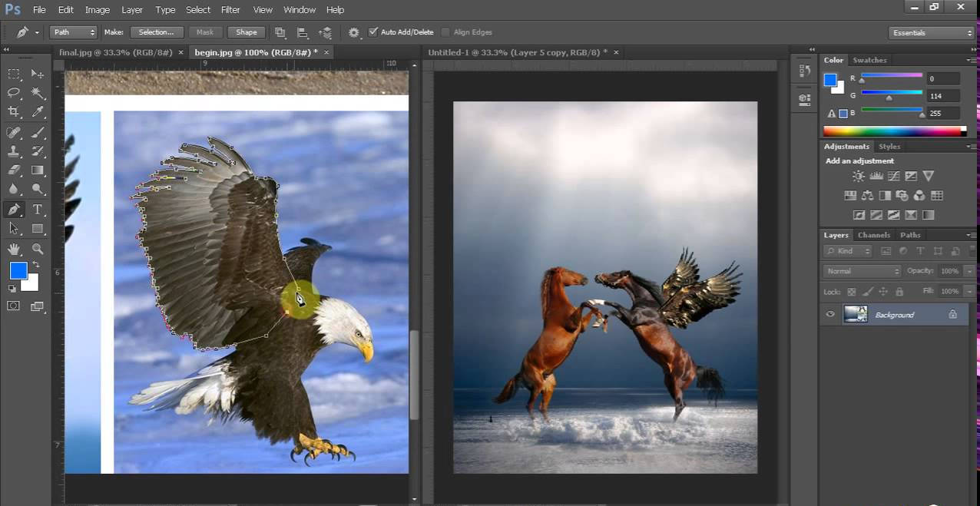Activate the Horizontal Type tool
Screen dimensions: 980x506
[x=36, y=209]
